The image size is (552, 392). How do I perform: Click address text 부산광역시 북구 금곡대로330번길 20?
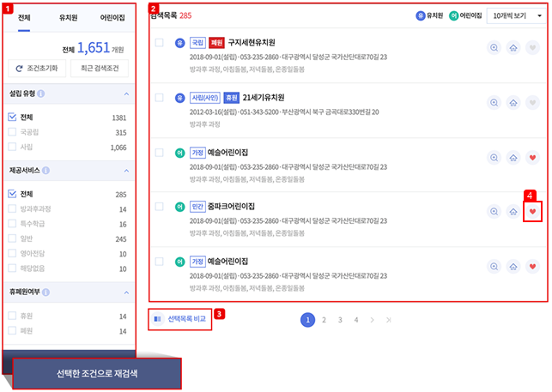(331, 112)
